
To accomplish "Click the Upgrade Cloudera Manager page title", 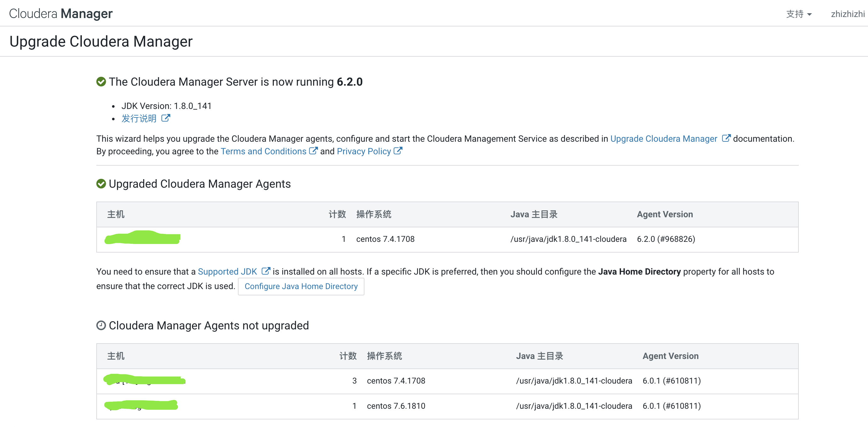I will (x=101, y=42).
